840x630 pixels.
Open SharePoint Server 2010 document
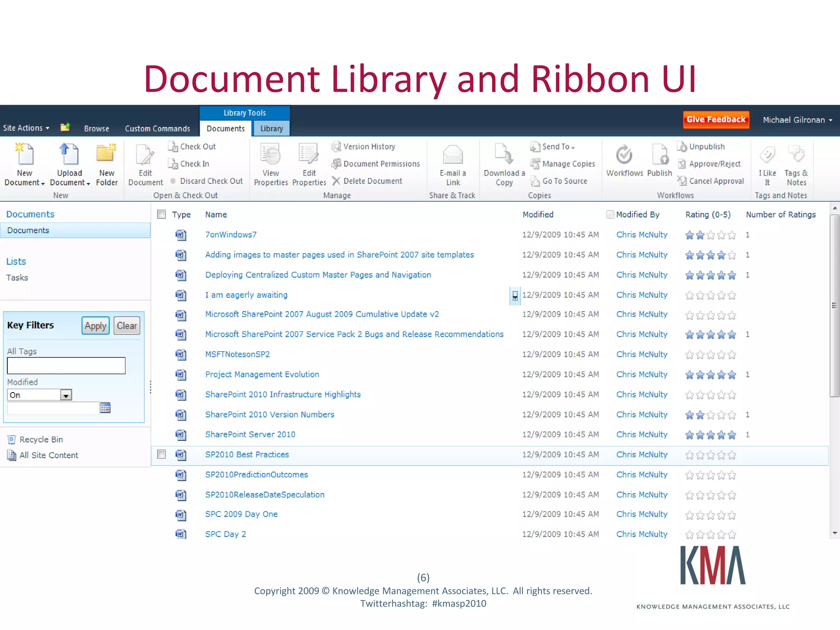coord(250,434)
